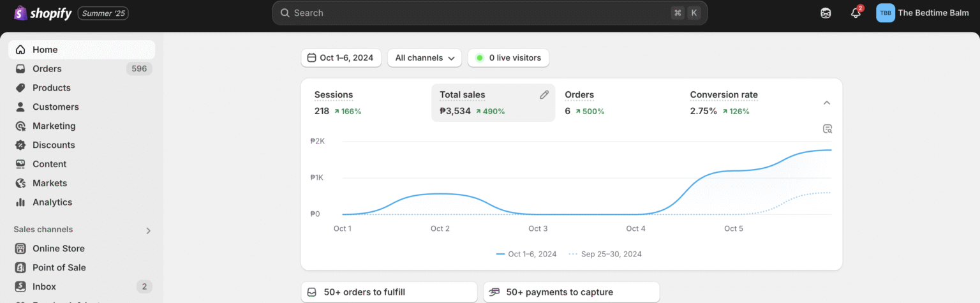Click the pencil edit icon on Total sales
This screenshot has height=303, width=980.
coord(544,95)
